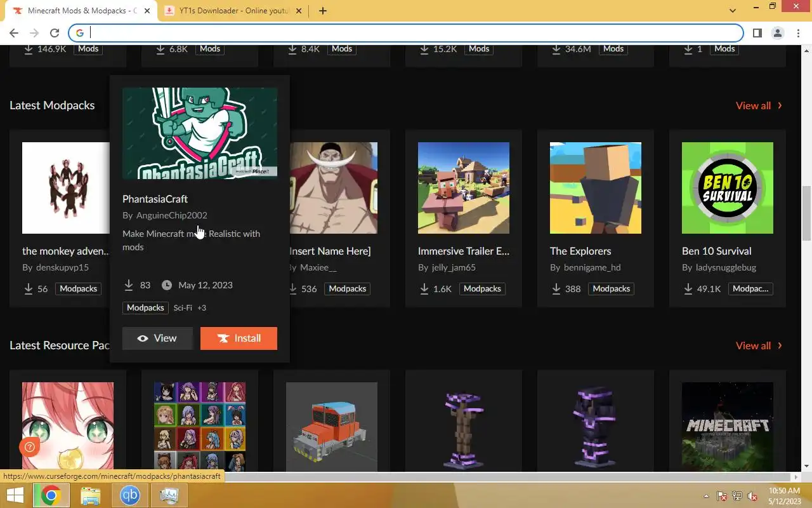Screen dimensions: 812x508
Task: Open the Immersive Trailer modpack thumbnail
Action: (464, 188)
